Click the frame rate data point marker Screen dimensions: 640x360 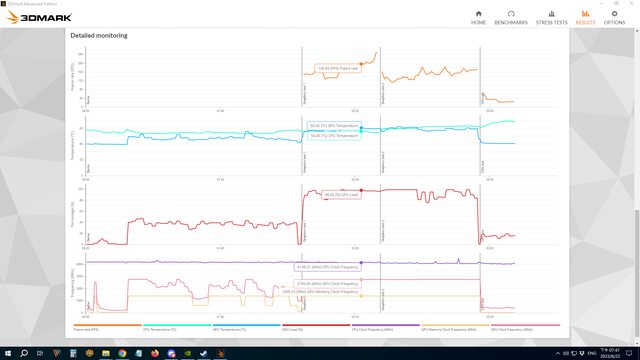coord(361,64)
